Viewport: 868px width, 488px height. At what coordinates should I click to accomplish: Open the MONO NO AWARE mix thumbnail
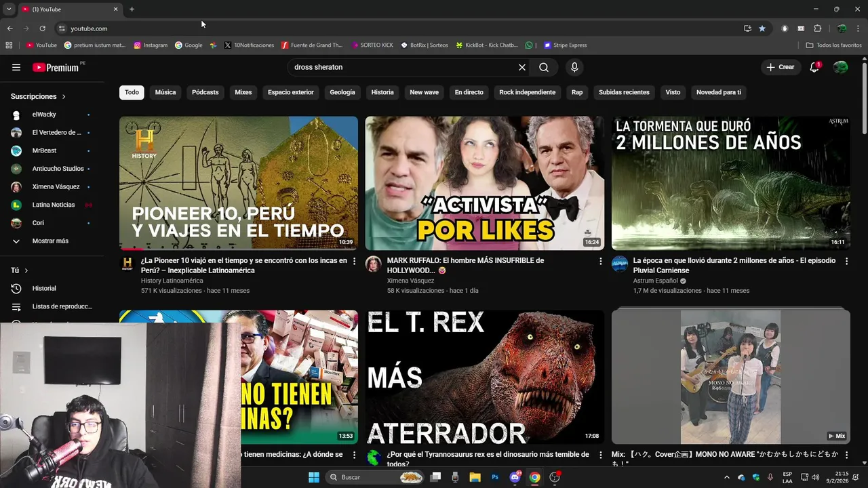pos(731,377)
